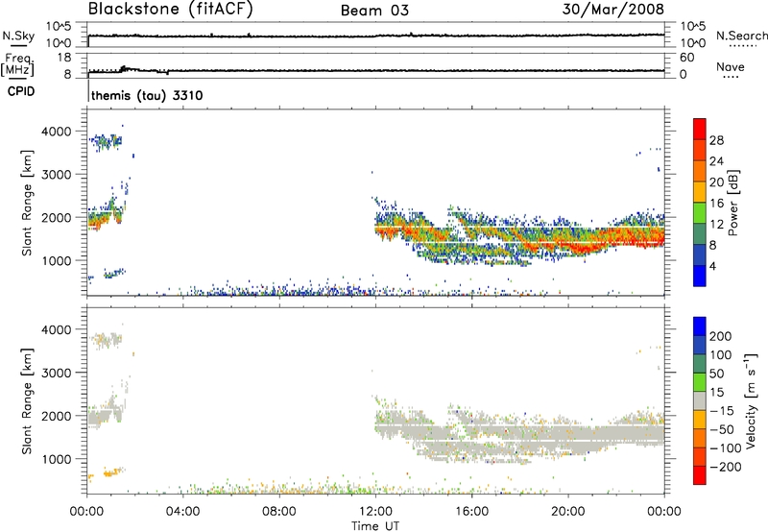Image resolution: width=768 pixels, height=532 pixels.
Task: Click the Power colorbar value '28'
Action: coord(716,140)
